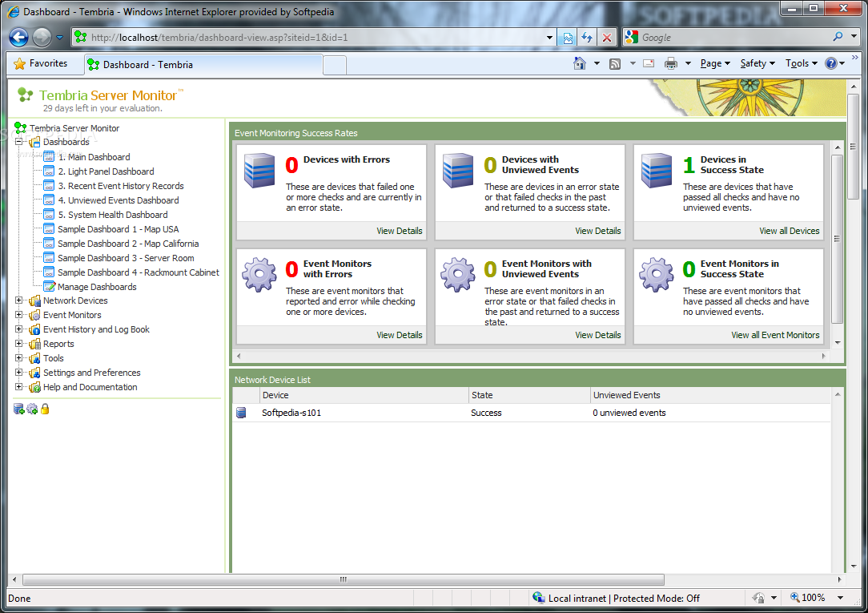
Task: Click the compatibility view icon in address bar
Action: tap(568, 38)
